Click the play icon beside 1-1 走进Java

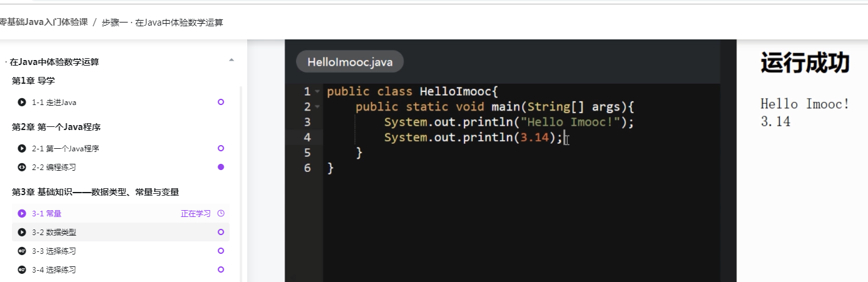(x=22, y=102)
